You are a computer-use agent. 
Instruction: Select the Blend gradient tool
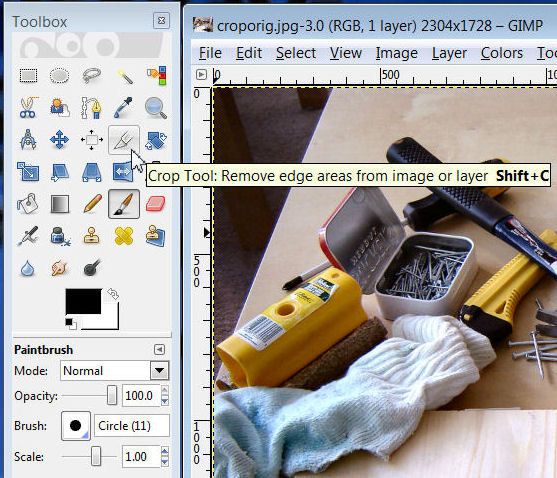(59, 203)
